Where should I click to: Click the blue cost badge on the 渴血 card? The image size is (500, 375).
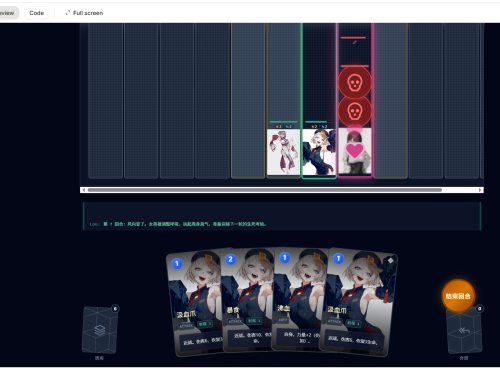tap(284, 258)
